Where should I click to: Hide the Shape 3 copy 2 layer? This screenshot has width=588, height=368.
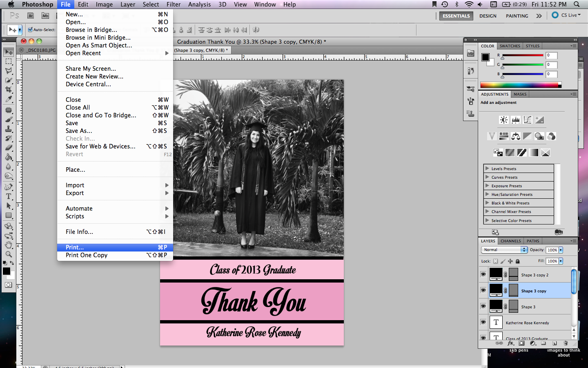coord(483,274)
